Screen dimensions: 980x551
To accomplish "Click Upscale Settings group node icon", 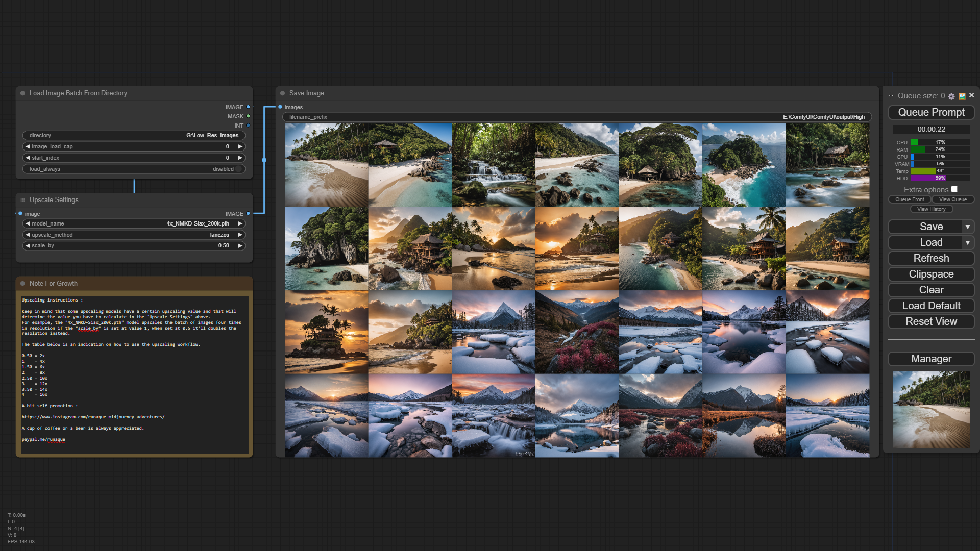I will [x=23, y=200].
